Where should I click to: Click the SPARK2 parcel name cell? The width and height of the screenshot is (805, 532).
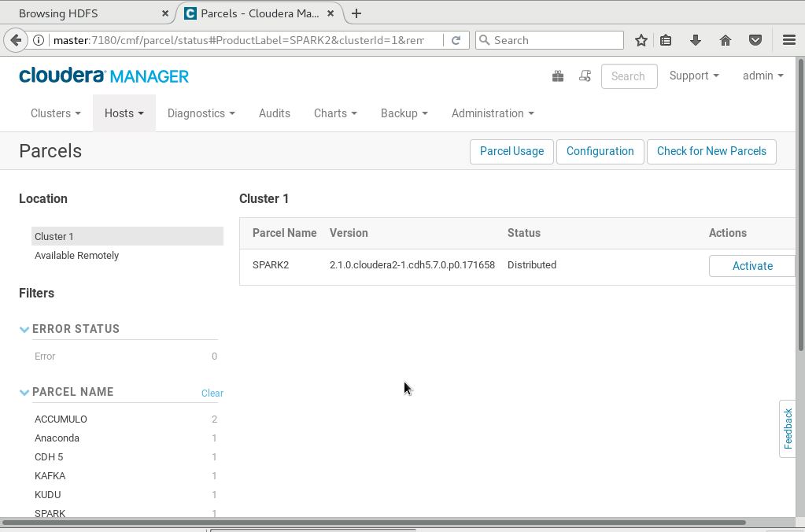click(x=271, y=265)
